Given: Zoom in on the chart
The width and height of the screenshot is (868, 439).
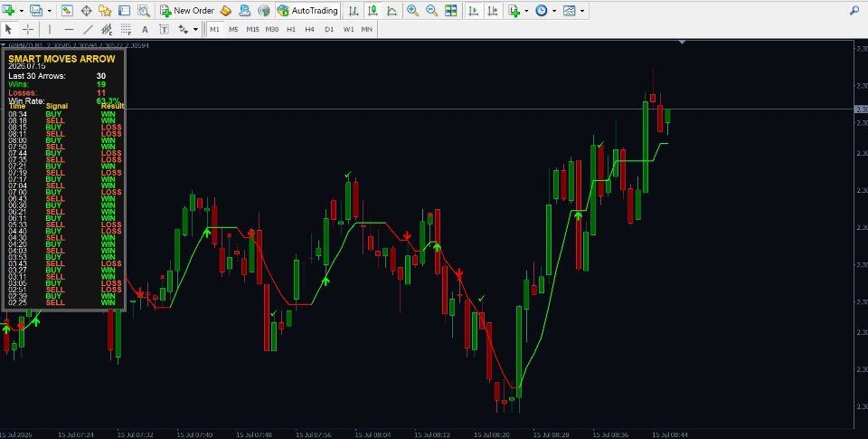Looking at the screenshot, I should (x=412, y=10).
